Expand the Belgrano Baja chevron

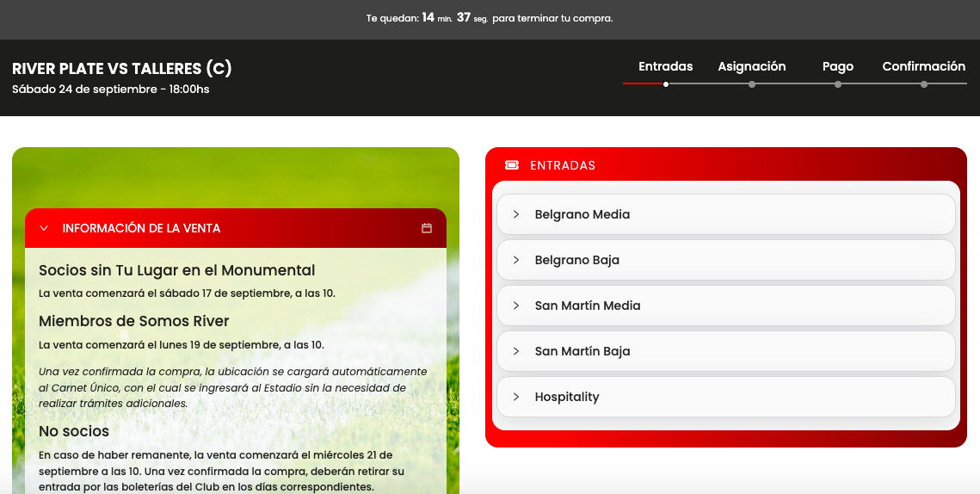(516, 260)
